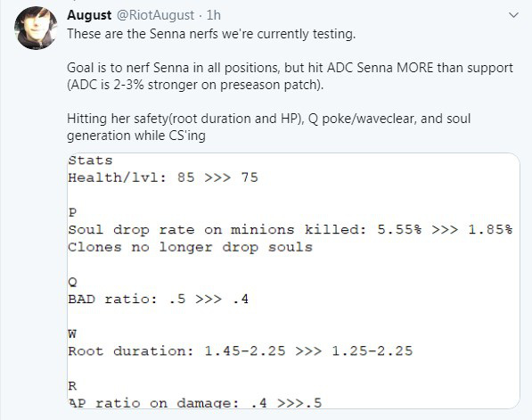Select the 'W' ability heading in image
The width and height of the screenshot is (532, 420).
tap(72, 334)
